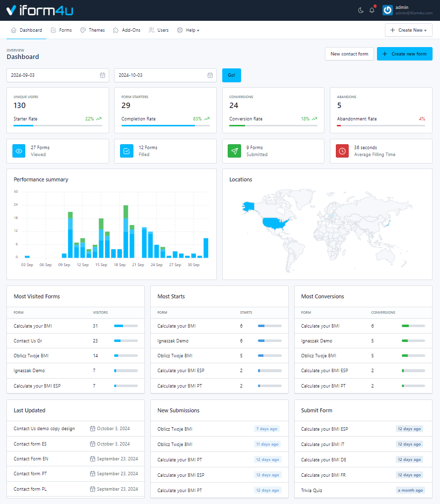The height and width of the screenshot is (504, 440).
Task: Open the Ignaszak Demo form from Most Starts
Action: [x=173, y=340]
